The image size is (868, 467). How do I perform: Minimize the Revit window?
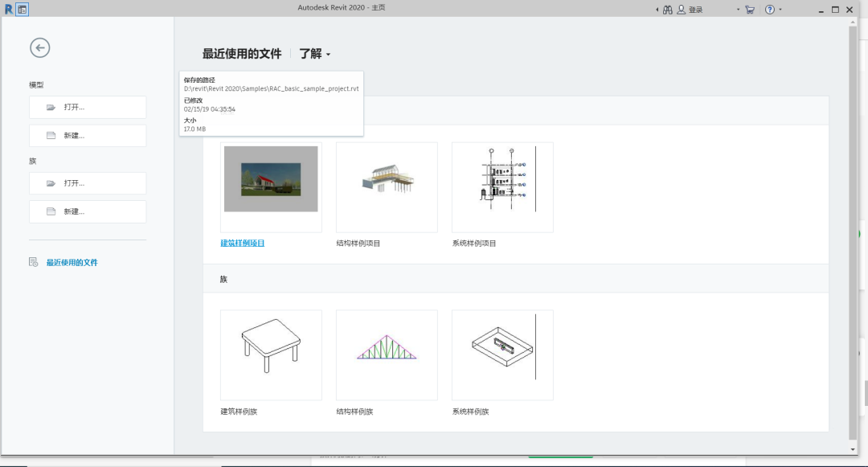click(x=821, y=10)
